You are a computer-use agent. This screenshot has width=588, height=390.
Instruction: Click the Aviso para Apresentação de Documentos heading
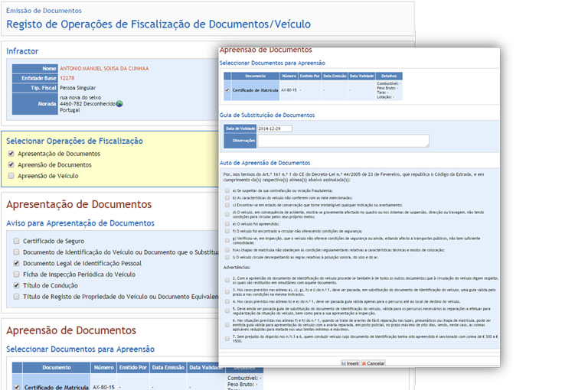pyautogui.click(x=80, y=223)
